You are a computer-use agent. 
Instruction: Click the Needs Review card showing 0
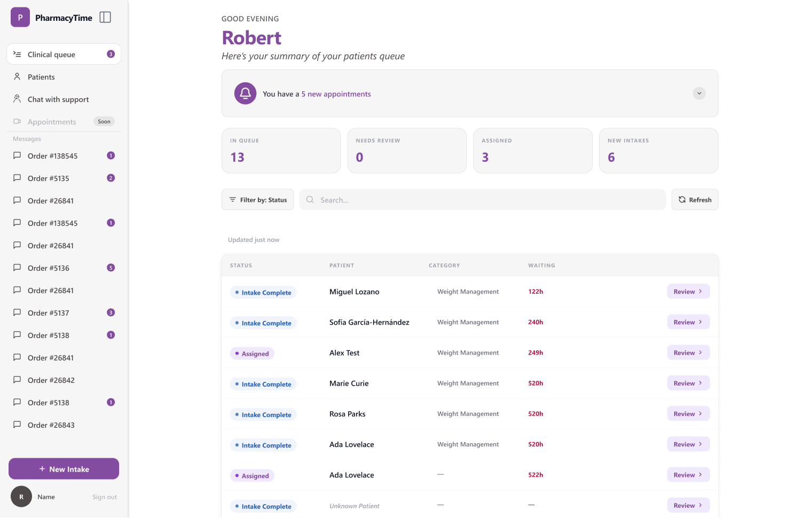click(x=407, y=151)
